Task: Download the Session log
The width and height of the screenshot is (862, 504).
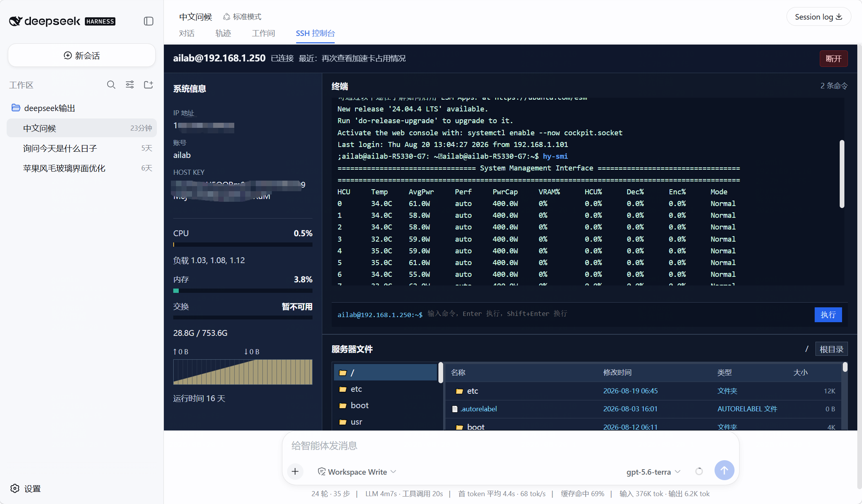Action: (x=819, y=17)
